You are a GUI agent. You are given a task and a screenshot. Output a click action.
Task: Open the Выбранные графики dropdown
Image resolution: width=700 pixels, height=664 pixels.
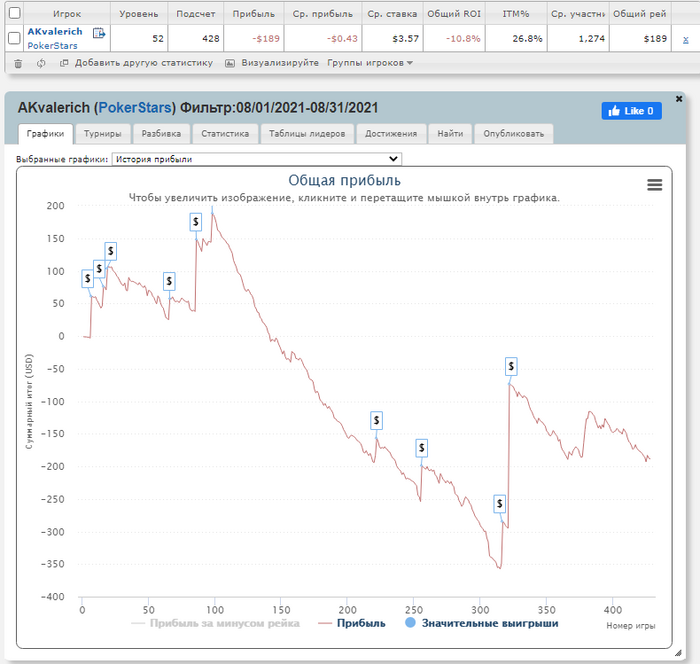[257, 159]
